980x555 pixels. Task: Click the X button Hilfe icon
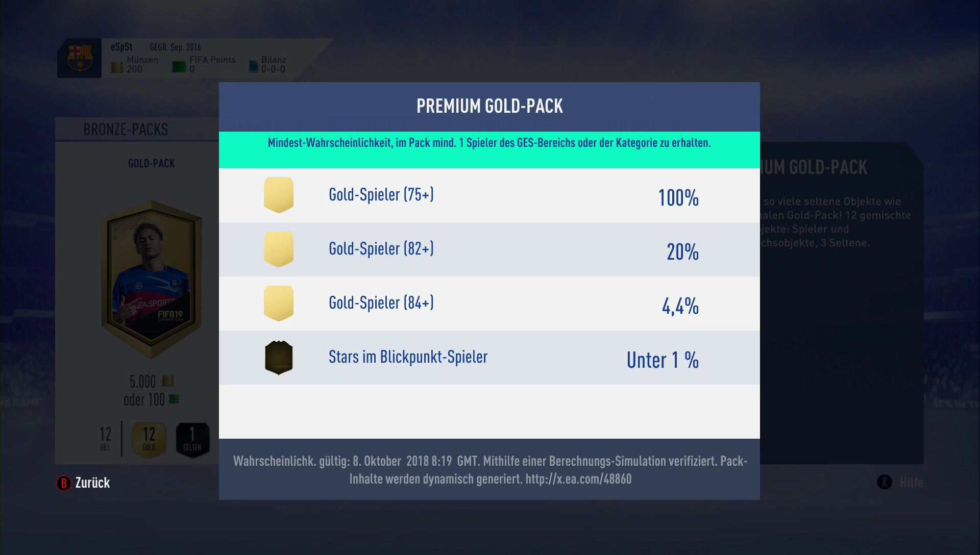point(885,482)
